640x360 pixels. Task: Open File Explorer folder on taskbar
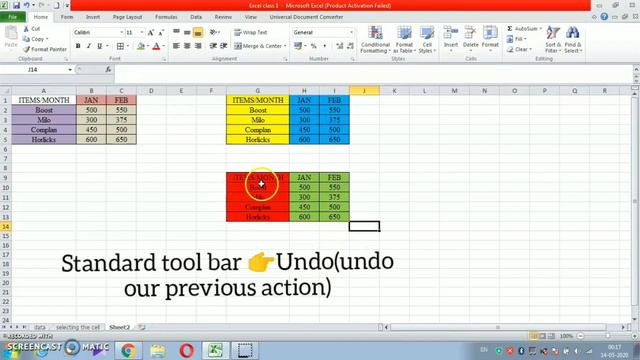pos(157,351)
